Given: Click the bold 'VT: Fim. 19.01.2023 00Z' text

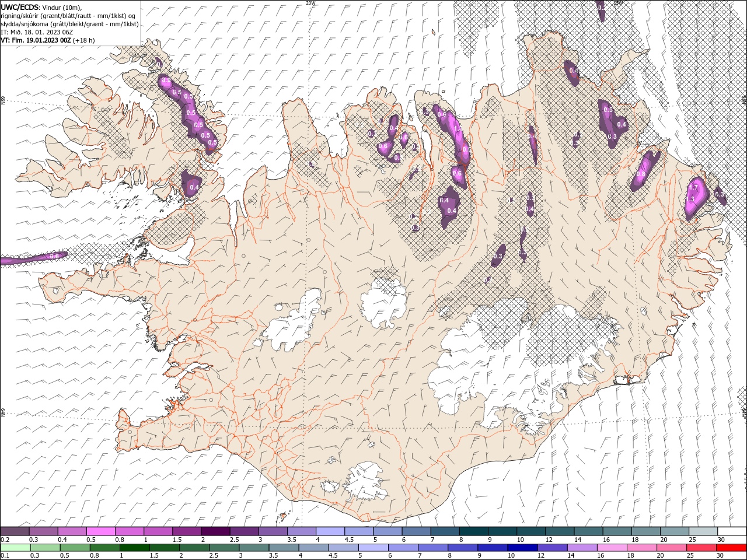Looking at the screenshot, I should point(36,40).
